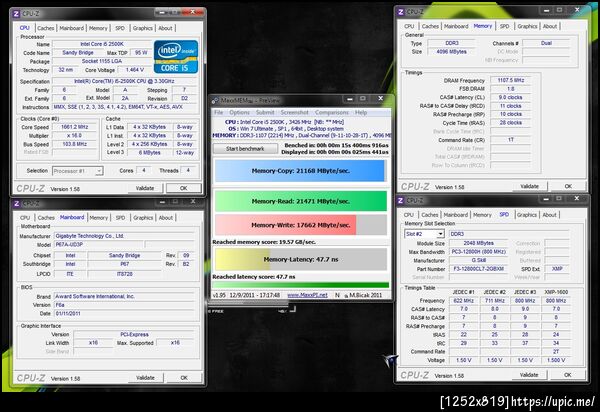Click OK in the Memory window
This screenshot has height=412, width=600.
coord(568,186)
